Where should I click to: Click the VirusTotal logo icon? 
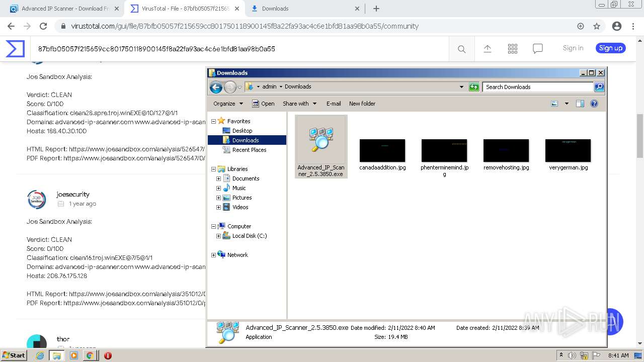(15, 49)
